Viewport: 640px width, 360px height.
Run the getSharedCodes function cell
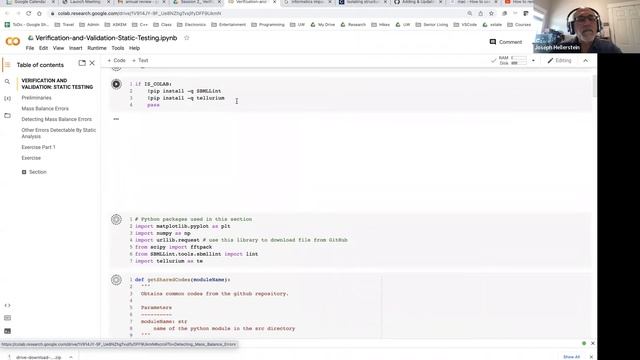(116, 280)
